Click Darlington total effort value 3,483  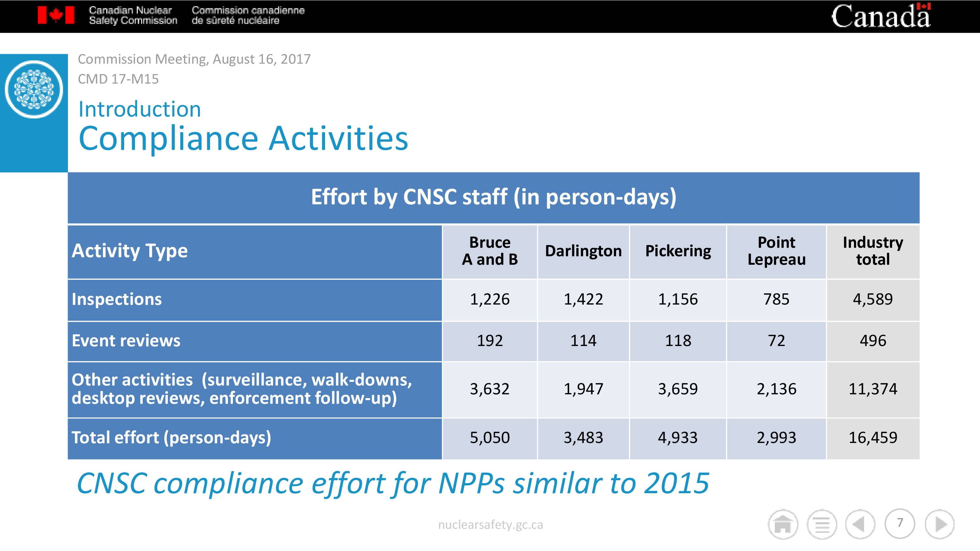(x=583, y=438)
